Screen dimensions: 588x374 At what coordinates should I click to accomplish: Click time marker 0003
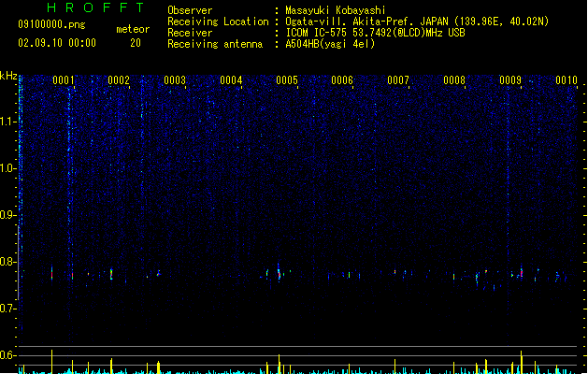(175, 80)
